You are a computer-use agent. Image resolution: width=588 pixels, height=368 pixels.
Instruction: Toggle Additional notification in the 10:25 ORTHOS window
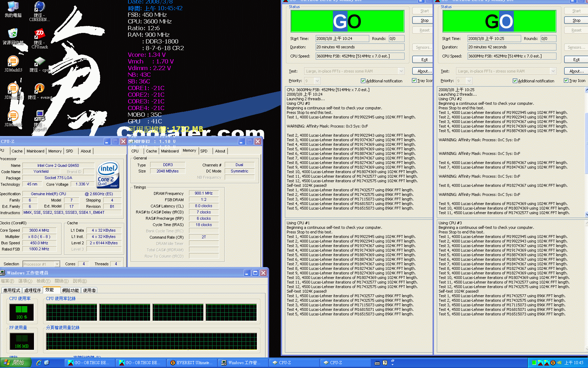pyautogui.click(x=533, y=81)
